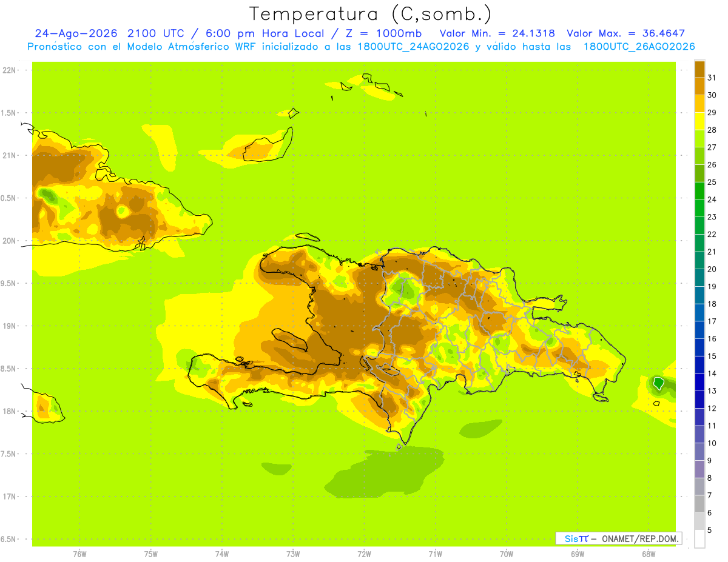
Task: Click color scale value '29'
Action: 712,113
